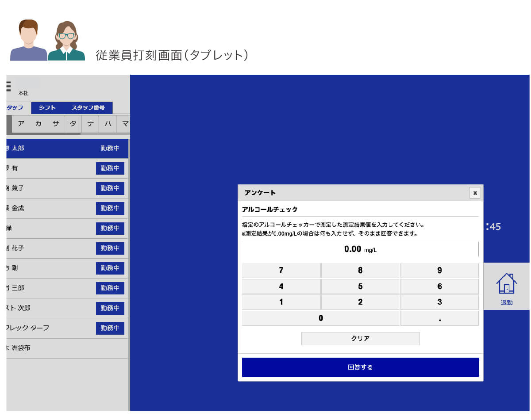Screen dimensions: 531x420
Task: Click 勤務中 badge in 花子 row
Action: (110, 248)
